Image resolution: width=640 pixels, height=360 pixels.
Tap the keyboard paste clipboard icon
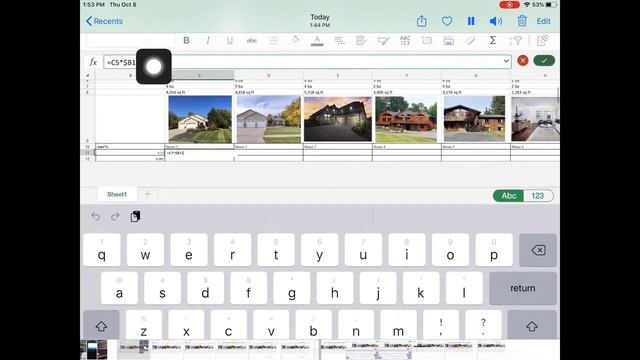135,216
